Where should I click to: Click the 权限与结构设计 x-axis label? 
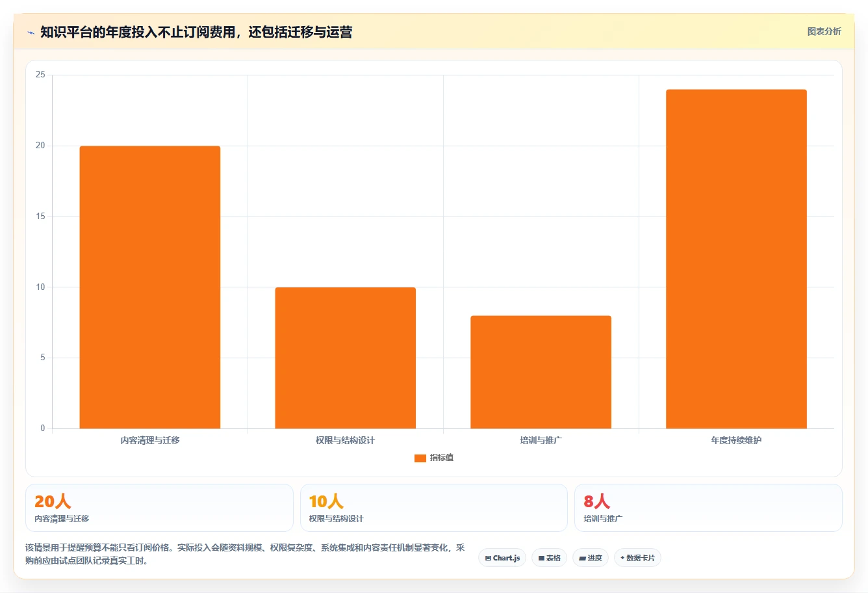[345, 440]
